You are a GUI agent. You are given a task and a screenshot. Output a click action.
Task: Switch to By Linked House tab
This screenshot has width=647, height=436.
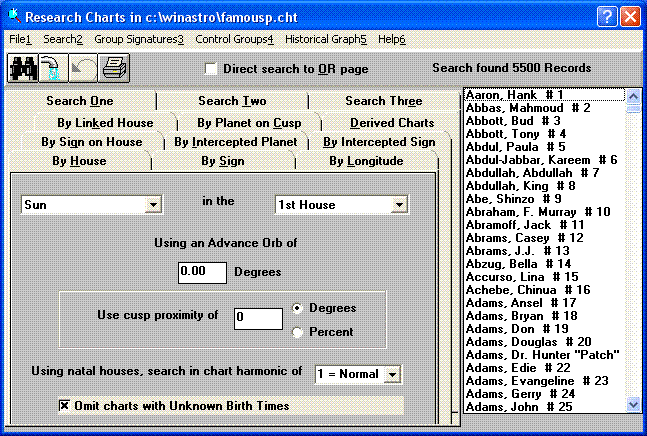point(105,123)
